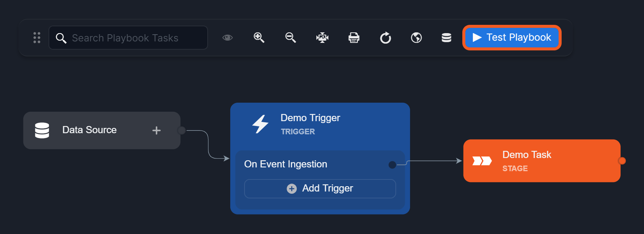Select the Data Source node
This screenshot has height=234, width=644.
pos(102,131)
